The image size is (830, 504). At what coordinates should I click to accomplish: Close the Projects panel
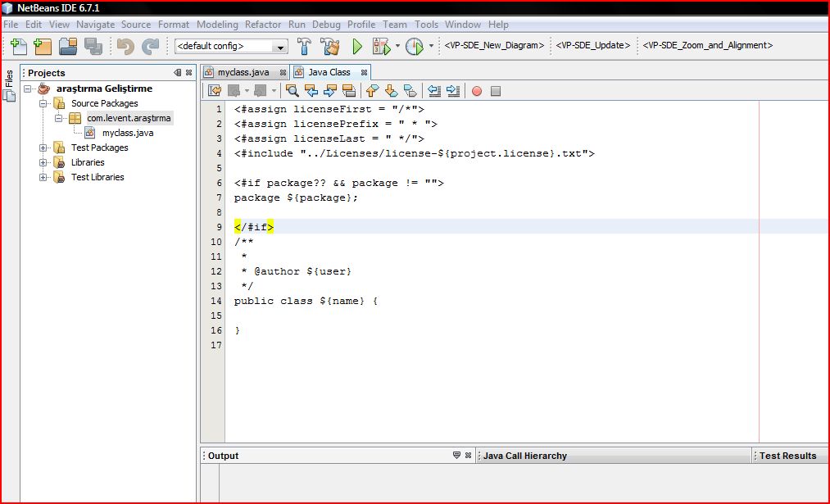tap(188, 73)
